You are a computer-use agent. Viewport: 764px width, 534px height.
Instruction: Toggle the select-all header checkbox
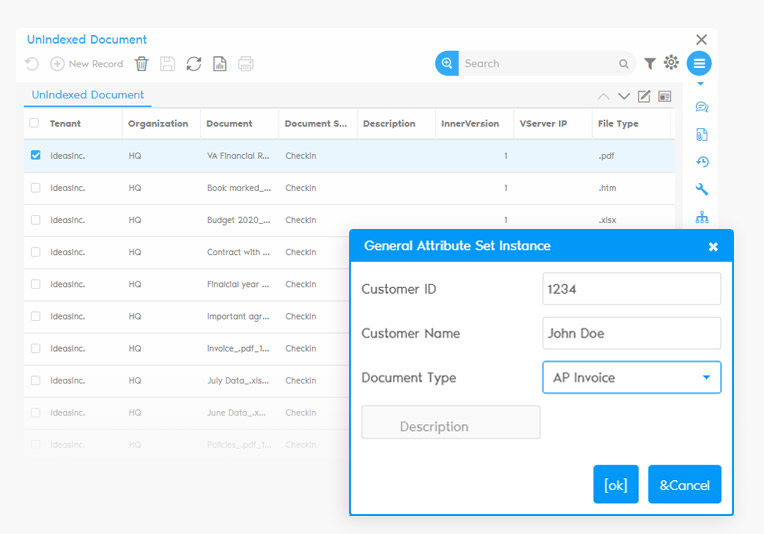(x=35, y=124)
